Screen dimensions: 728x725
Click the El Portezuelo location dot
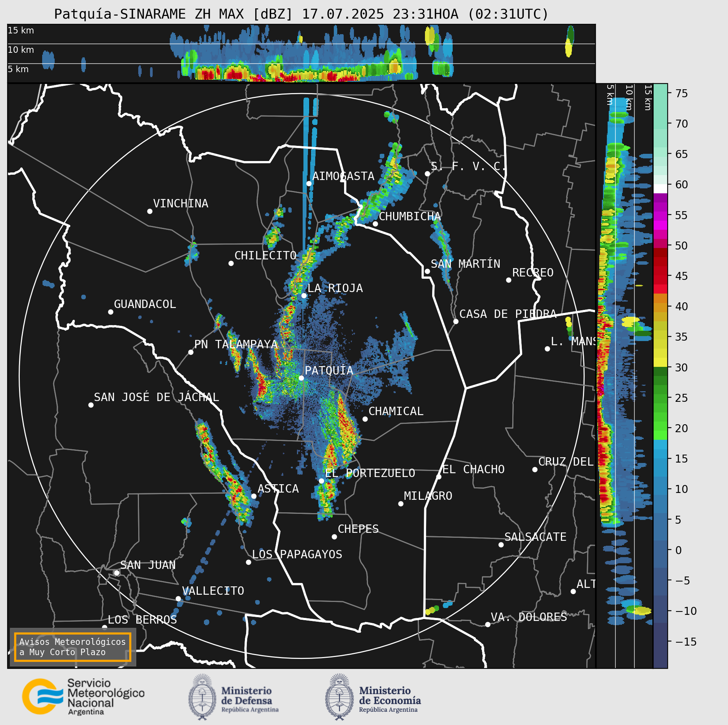coord(321,481)
